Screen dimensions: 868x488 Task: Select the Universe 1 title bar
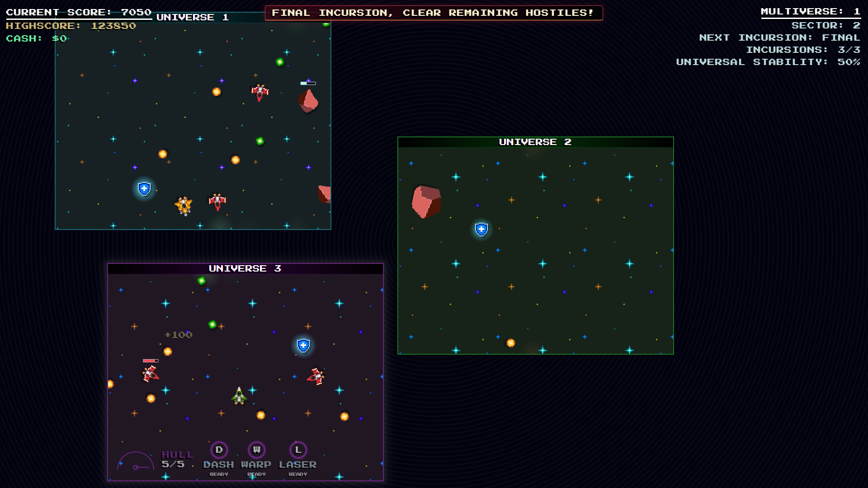193,17
